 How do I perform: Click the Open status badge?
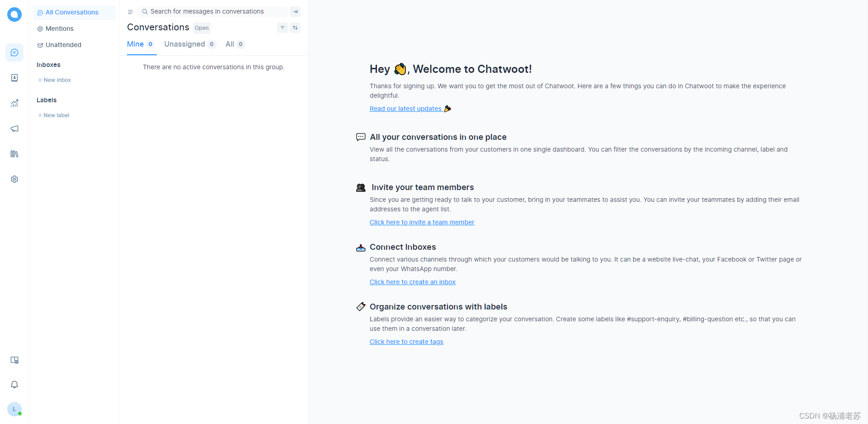pos(202,28)
